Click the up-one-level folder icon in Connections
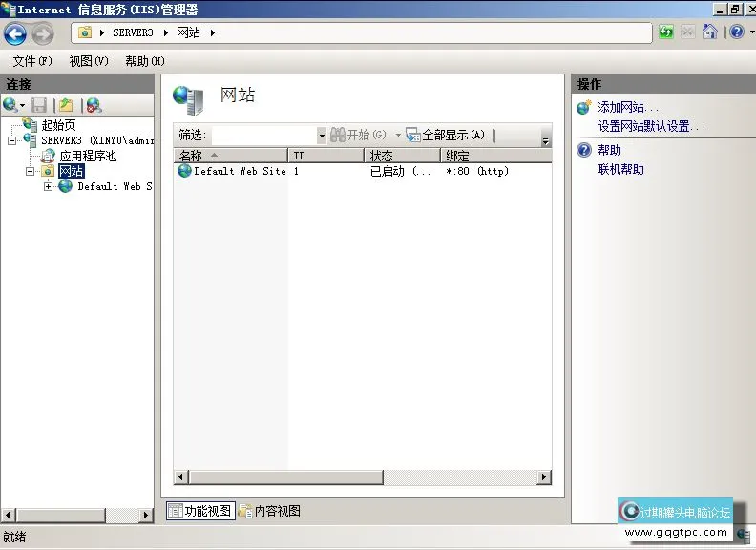The height and width of the screenshot is (550, 756). [x=66, y=105]
